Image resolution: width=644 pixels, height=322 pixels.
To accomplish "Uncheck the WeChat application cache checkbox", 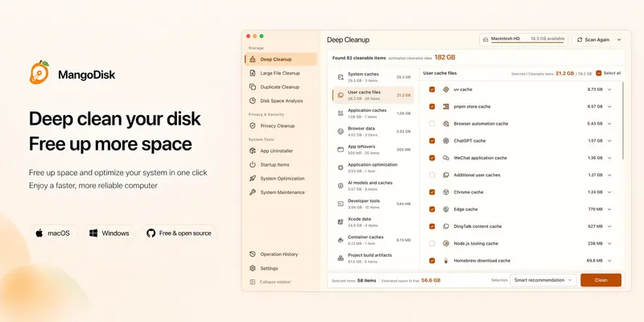I will (x=432, y=158).
